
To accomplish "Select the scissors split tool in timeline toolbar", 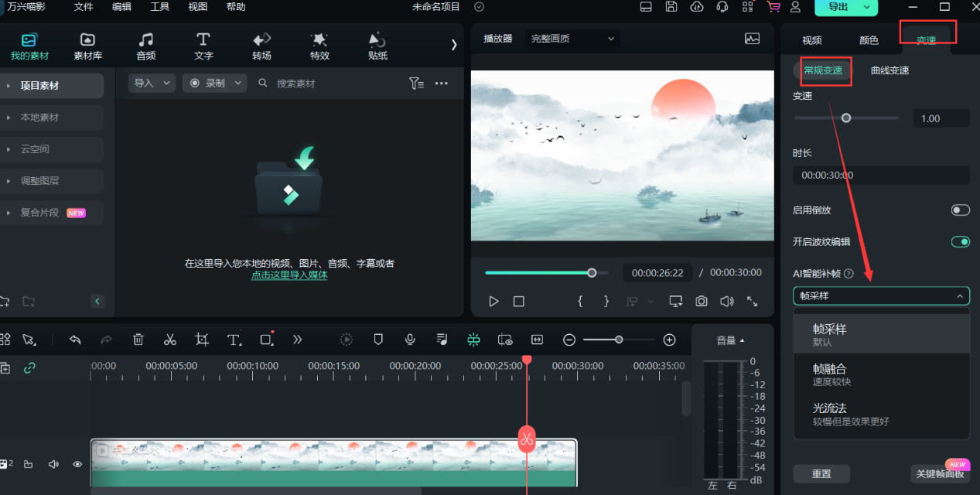I will point(170,339).
